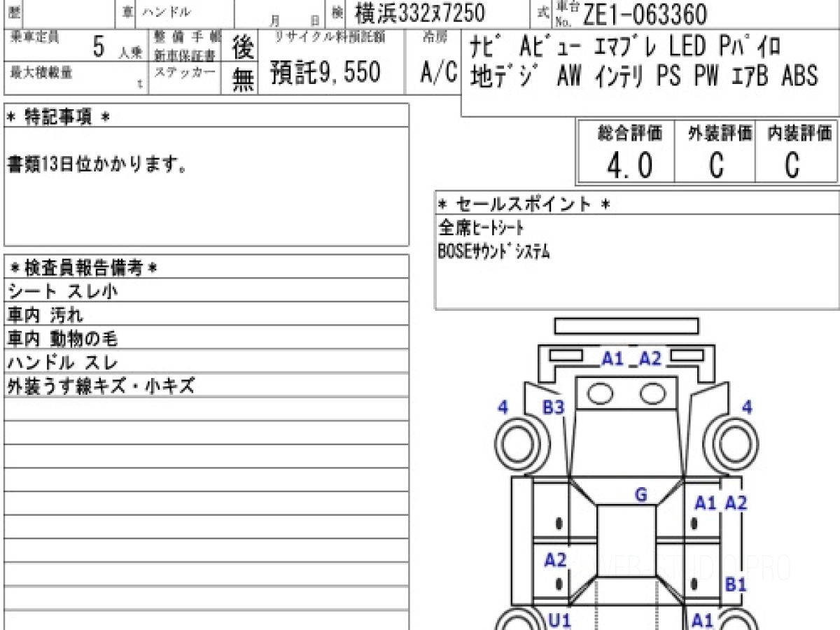Select the 後 mark beside 整備手帳

point(242,47)
